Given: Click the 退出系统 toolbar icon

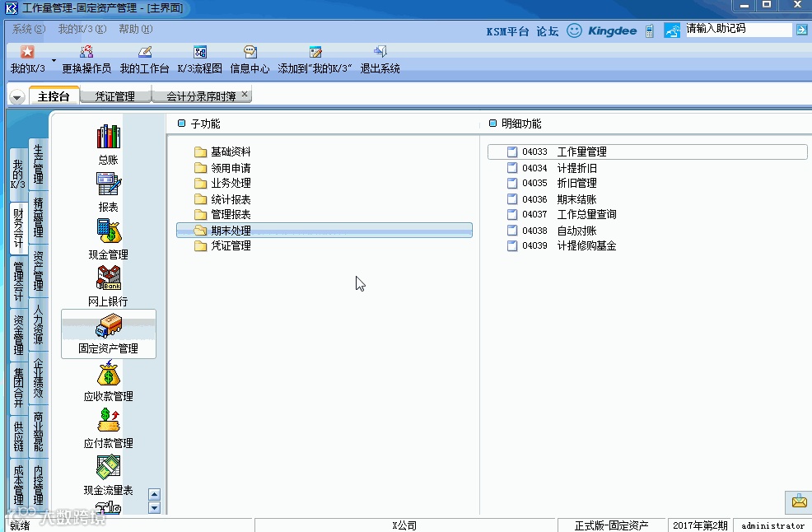Looking at the screenshot, I should tap(380, 52).
